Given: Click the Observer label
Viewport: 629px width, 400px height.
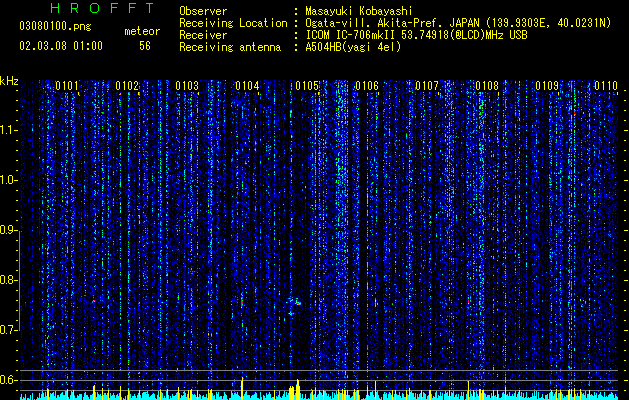Looking at the screenshot, I should [x=203, y=11].
